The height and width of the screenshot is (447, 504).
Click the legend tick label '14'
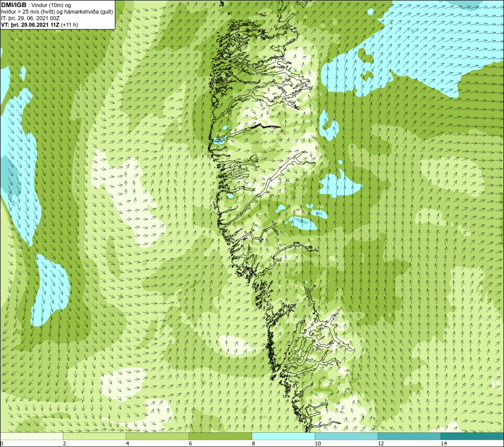point(444,443)
